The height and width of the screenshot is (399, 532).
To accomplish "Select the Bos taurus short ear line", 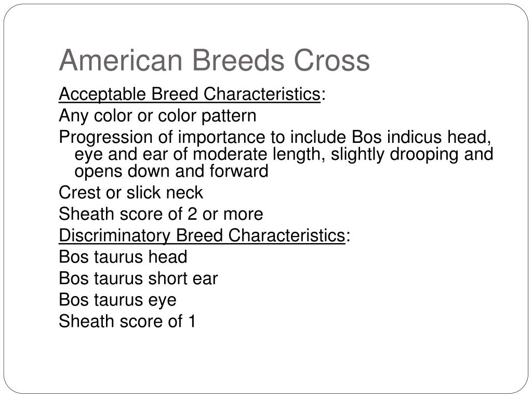I will click(138, 278).
